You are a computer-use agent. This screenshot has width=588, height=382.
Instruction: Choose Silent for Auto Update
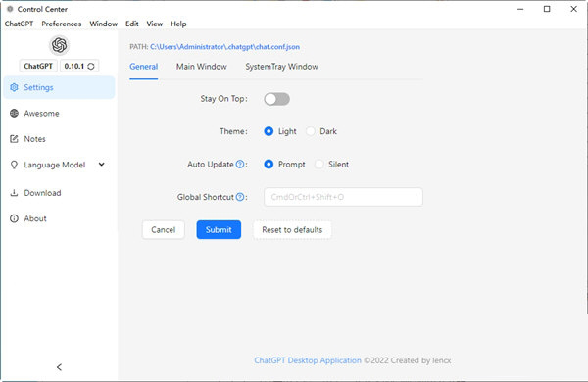[x=319, y=165]
